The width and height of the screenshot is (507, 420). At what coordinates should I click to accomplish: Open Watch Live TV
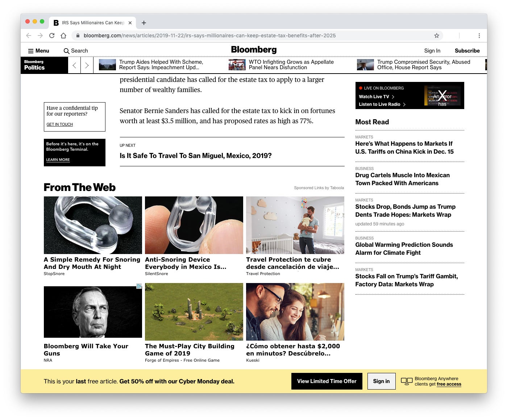click(x=374, y=97)
